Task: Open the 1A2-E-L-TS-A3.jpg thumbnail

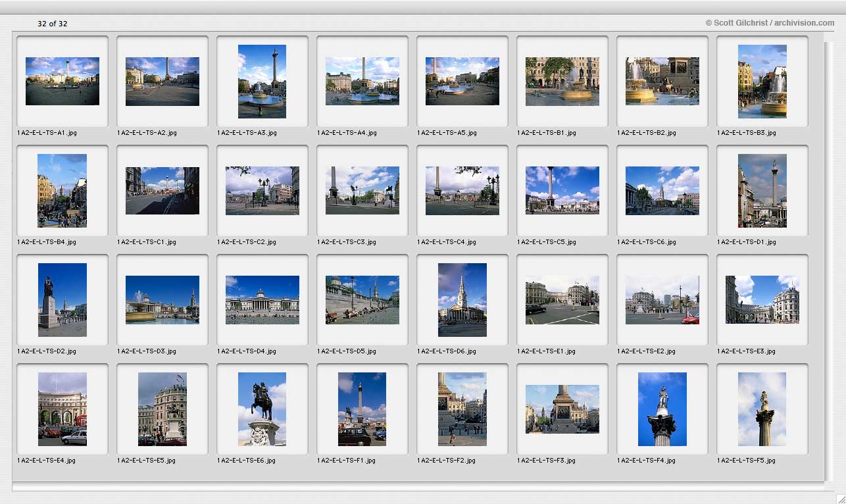Action: point(262,82)
